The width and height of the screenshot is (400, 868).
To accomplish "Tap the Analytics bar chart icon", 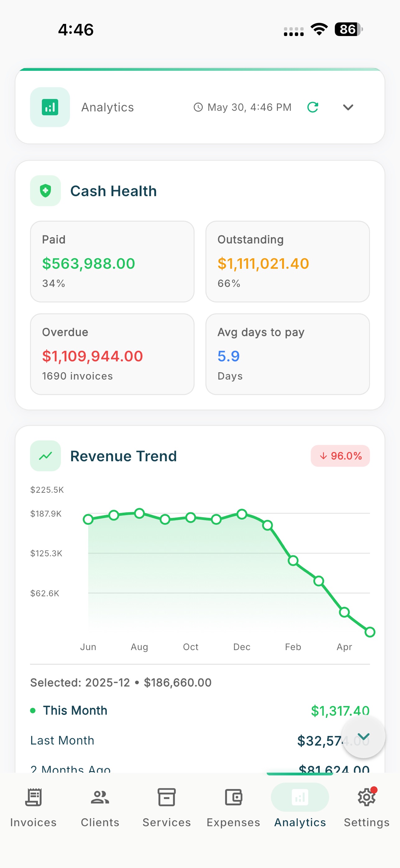I will coord(50,107).
